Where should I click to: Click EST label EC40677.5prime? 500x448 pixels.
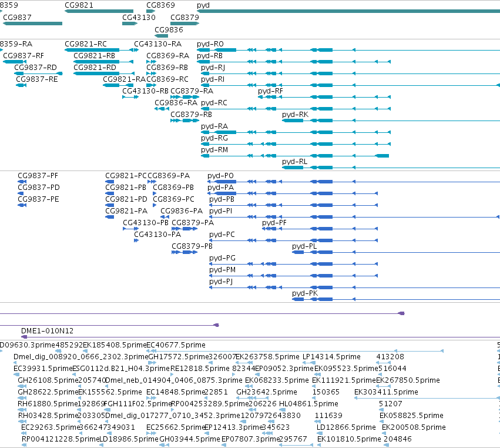click(176, 345)
